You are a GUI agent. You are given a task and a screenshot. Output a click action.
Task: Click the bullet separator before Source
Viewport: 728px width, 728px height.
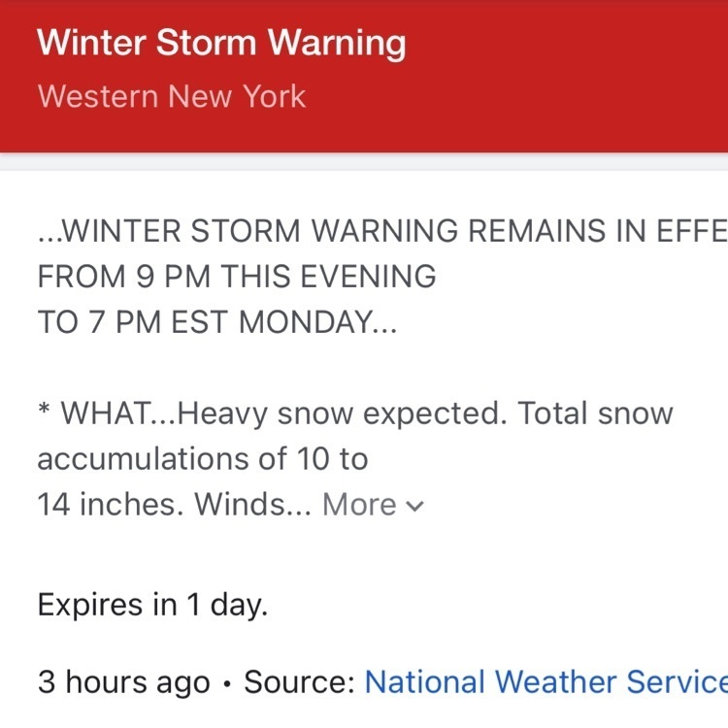coord(227,682)
